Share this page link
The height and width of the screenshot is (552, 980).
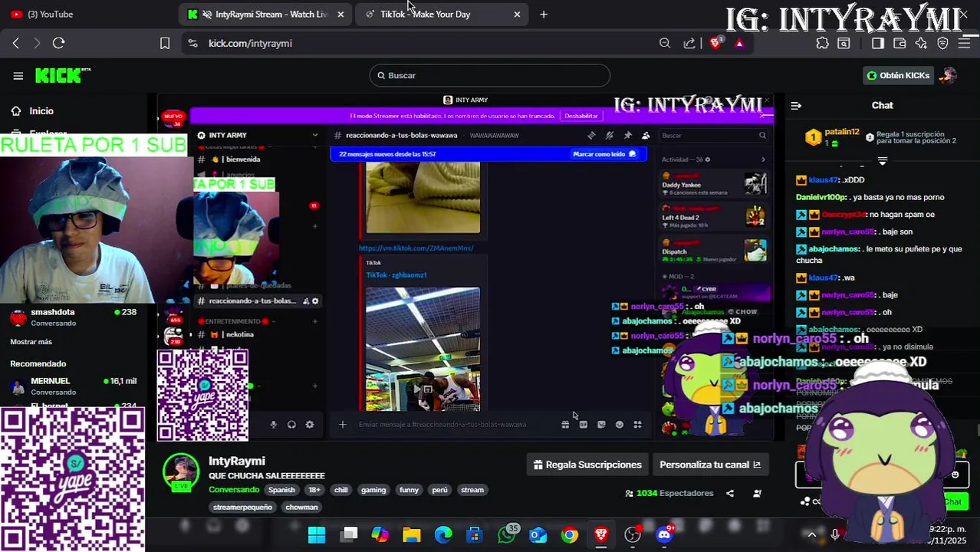(689, 43)
